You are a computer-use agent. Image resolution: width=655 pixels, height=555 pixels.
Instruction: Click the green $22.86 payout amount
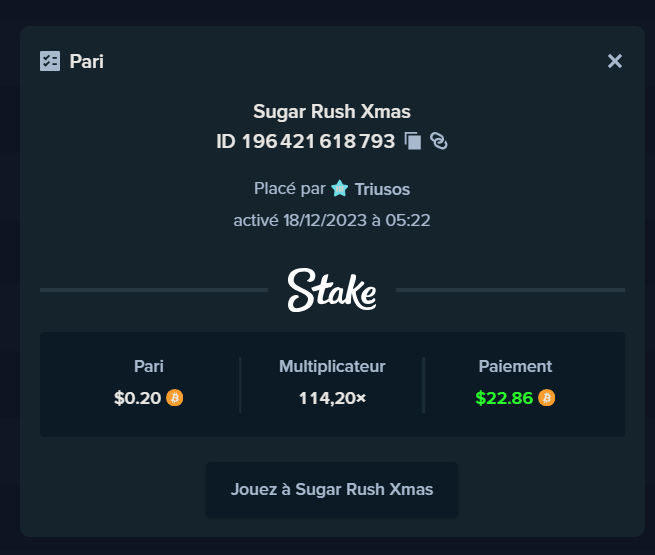click(x=504, y=398)
